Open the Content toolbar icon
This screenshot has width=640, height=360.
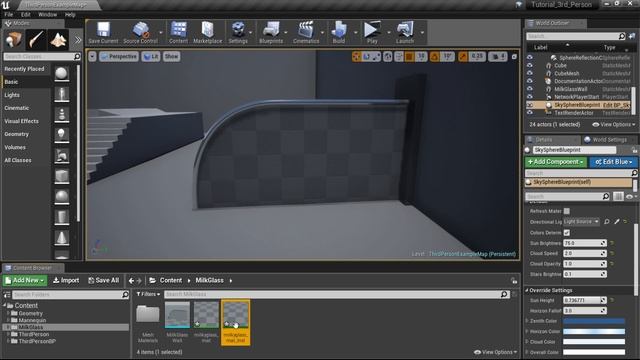tap(178, 32)
